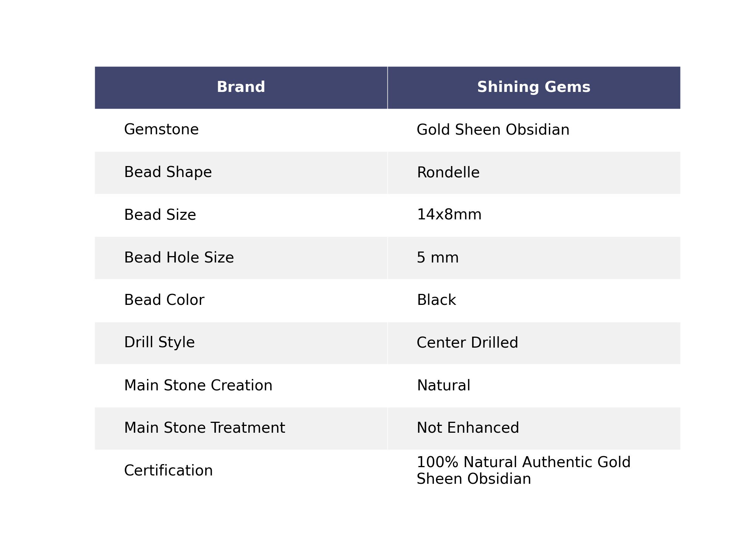Click the Brand header cell
Viewport: 756px width, 553px height.
241,87
